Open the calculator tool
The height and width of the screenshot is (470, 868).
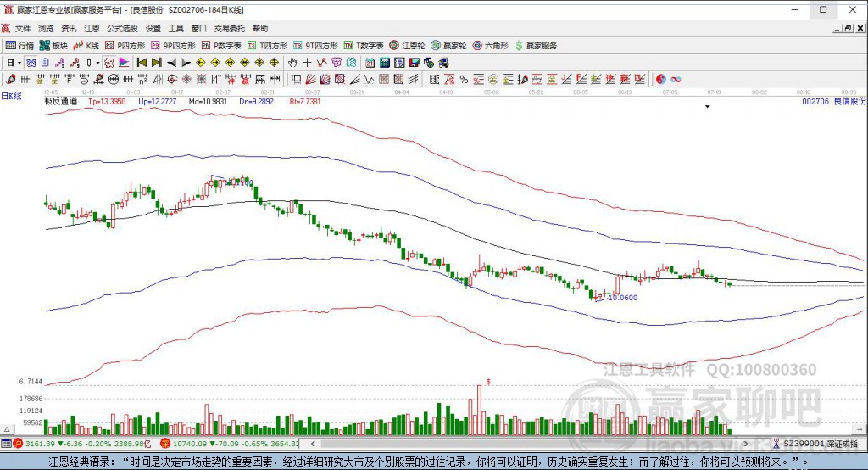(385, 63)
